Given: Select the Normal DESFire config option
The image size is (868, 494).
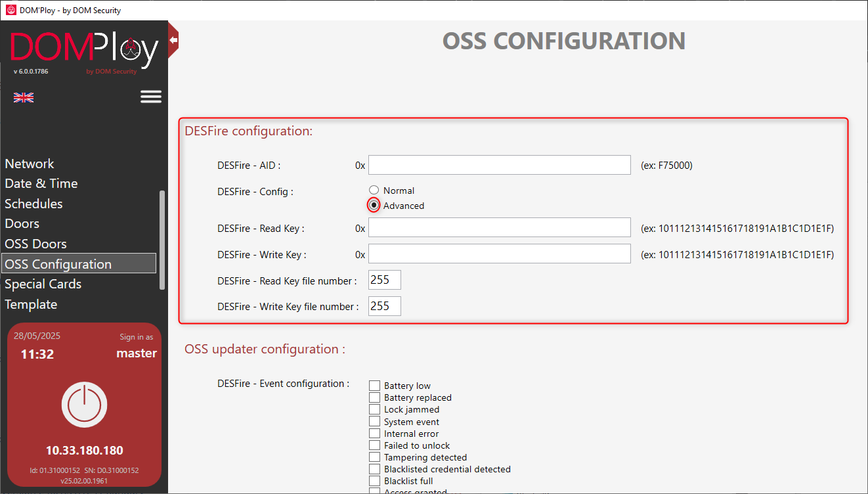Looking at the screenshot, I should point(374,191).
